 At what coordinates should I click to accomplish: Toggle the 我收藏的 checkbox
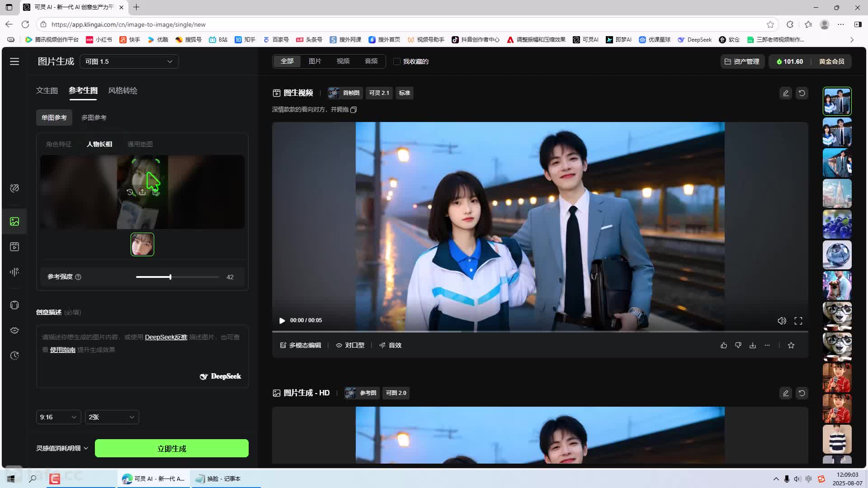[397, 61]
